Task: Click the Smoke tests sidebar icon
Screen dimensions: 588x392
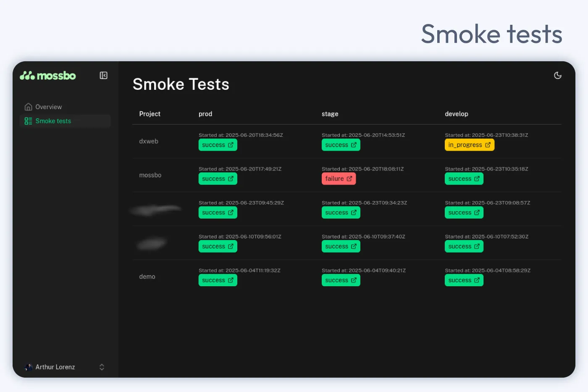Action: (28, 121)
